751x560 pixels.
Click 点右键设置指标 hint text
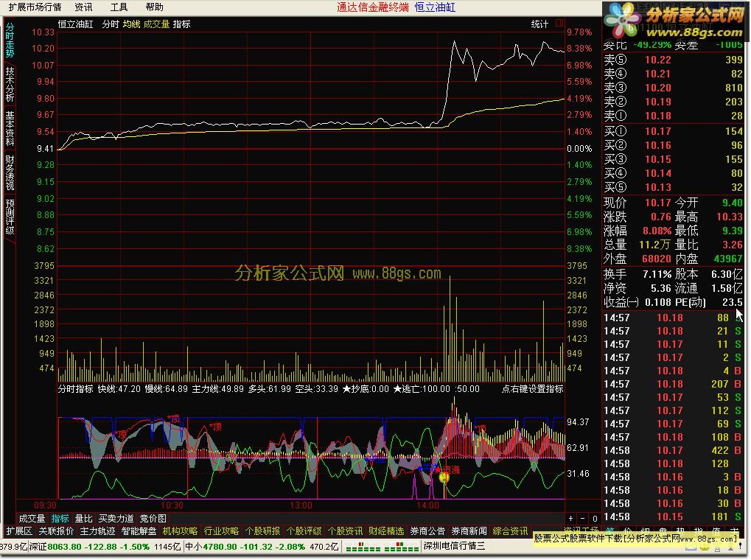[x=532, y=389]
